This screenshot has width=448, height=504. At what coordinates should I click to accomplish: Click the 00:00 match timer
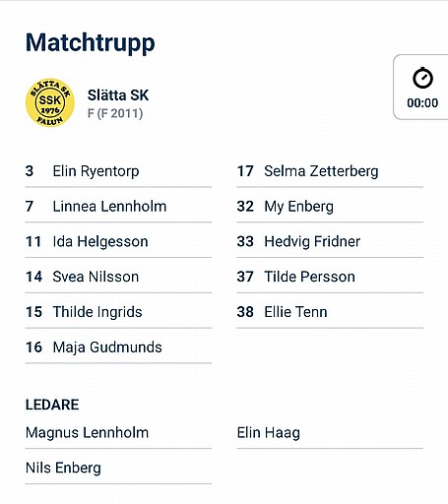pyautogui.click(x=422, y=103)
